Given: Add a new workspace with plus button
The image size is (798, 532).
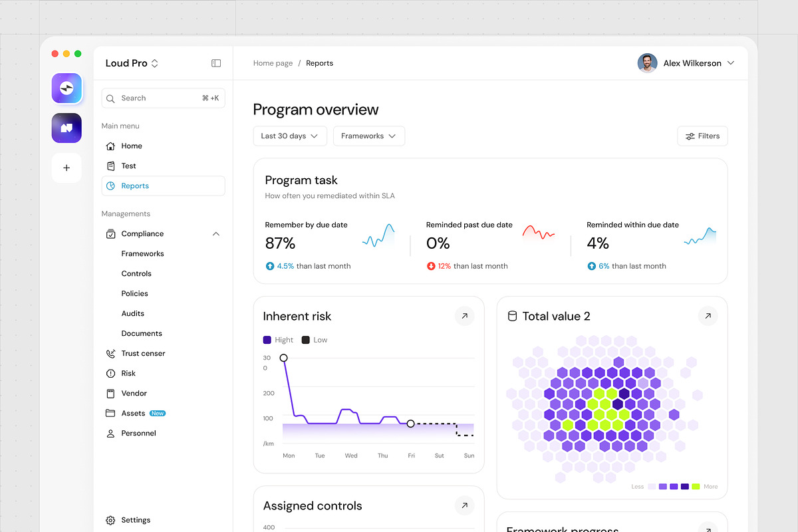Looking at the screenshot, I should pos(66,168).
